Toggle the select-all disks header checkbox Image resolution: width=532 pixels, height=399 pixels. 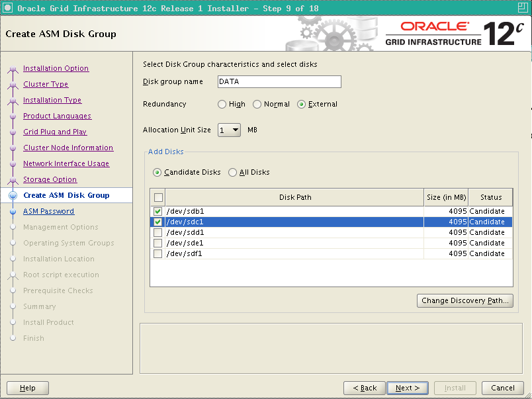pos(158,197)
